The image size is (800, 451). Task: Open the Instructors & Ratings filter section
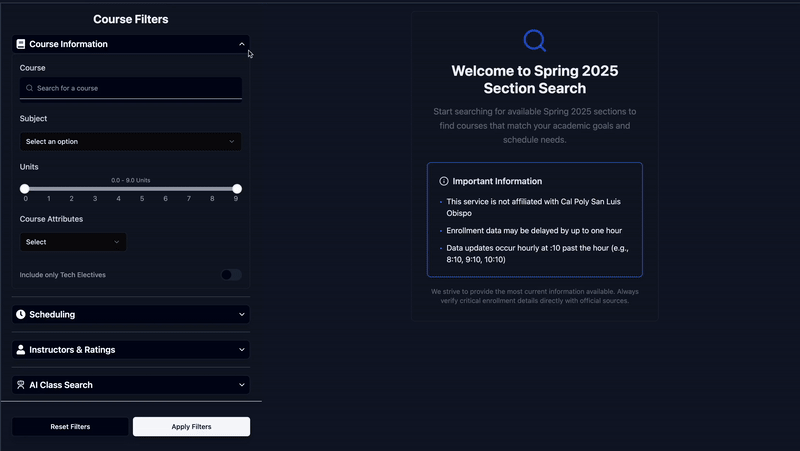pos(131,349)
